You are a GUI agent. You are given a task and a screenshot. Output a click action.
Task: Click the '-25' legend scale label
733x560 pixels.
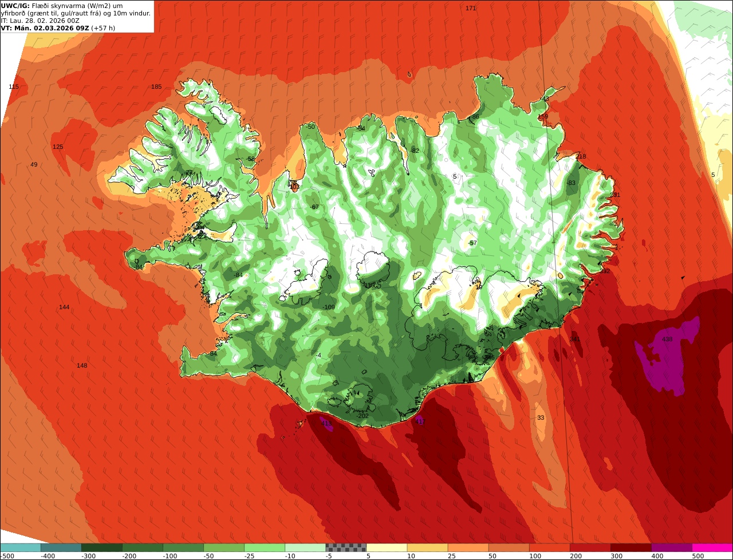tap(250, 556)
